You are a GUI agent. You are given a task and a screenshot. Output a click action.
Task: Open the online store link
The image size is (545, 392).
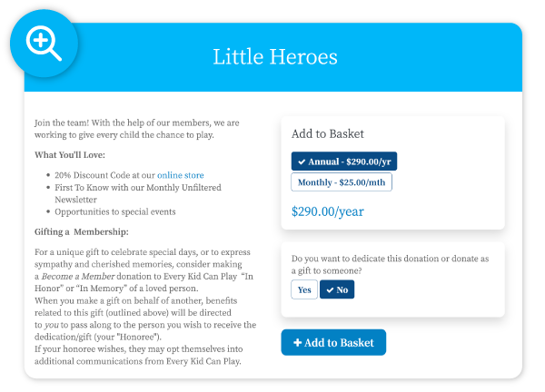tap(181, 175)
